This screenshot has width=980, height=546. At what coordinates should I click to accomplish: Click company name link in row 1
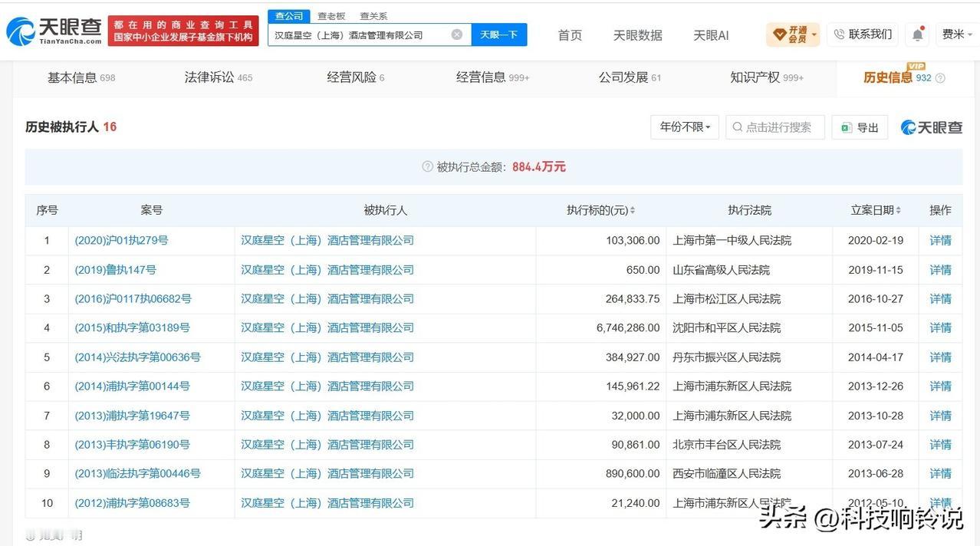coord(327,240)
